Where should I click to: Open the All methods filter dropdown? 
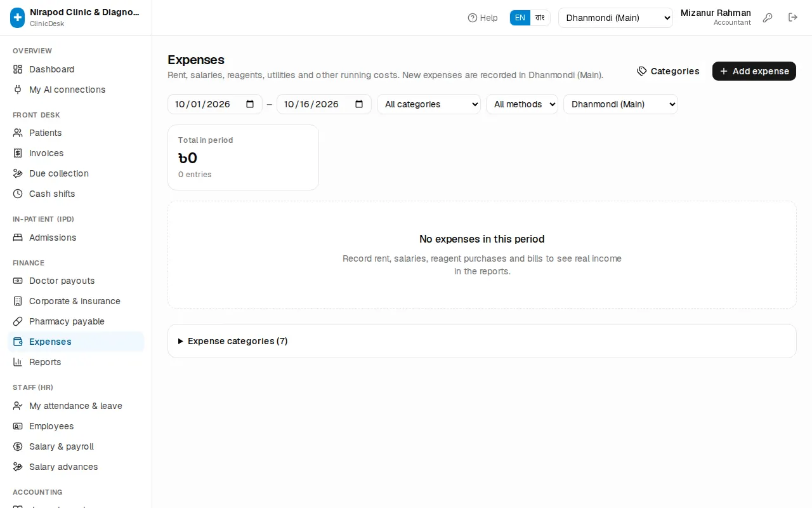(x=522, y=104)
